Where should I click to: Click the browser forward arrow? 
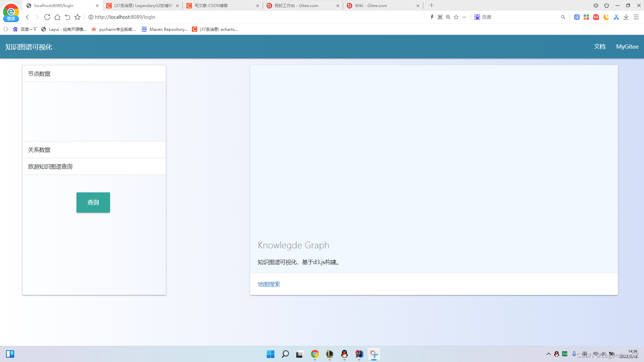click(37, 17)
